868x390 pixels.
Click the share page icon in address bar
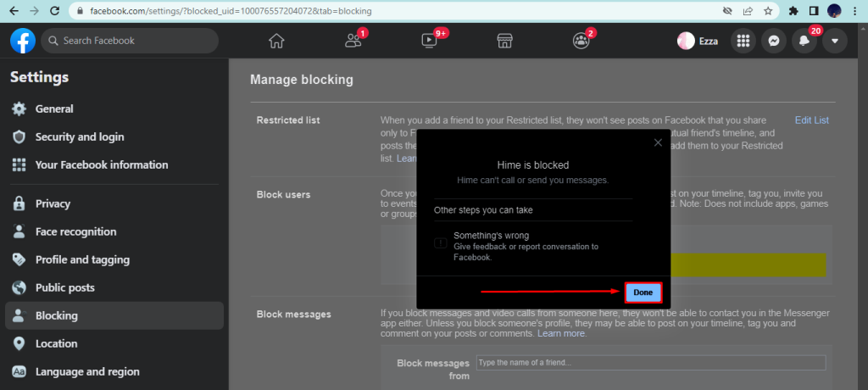click(748, 10)
